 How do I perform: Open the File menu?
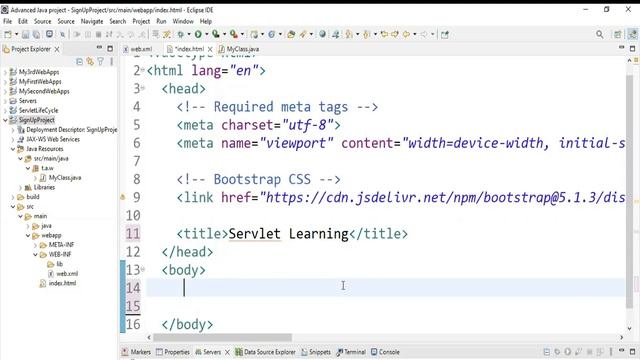[8, 21]
